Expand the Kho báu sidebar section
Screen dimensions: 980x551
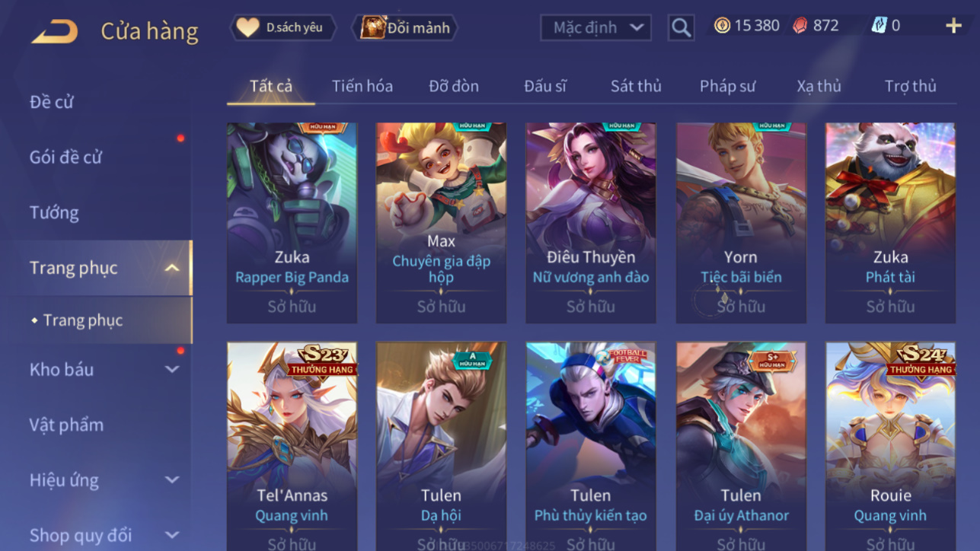point(172,369)
